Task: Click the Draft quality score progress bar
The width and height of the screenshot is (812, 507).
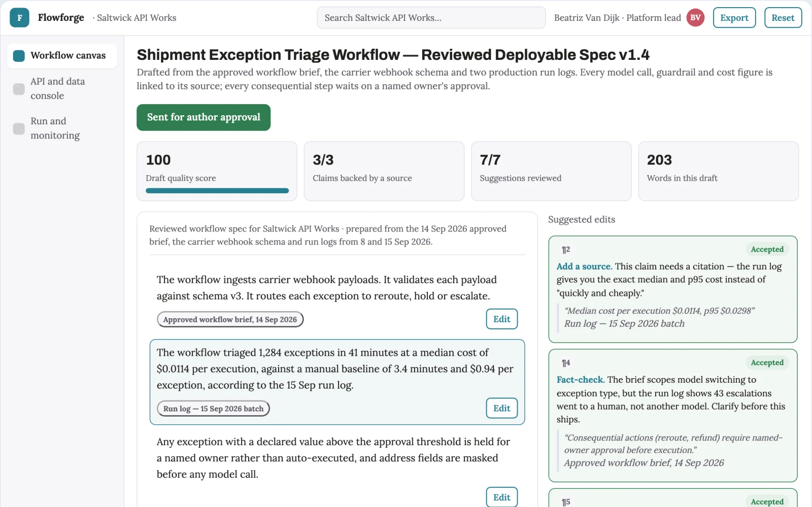Action: click(x=217, y=191)
